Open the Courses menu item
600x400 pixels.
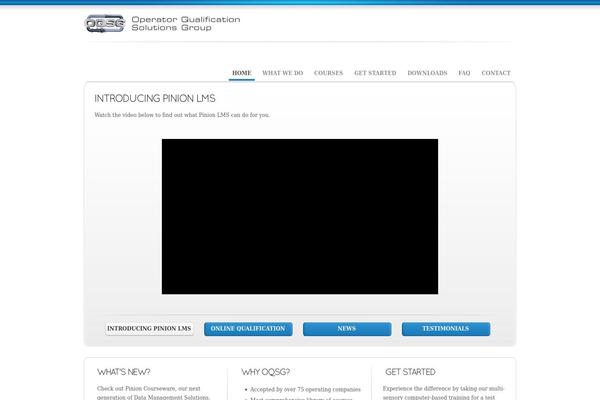coord(328,73)
